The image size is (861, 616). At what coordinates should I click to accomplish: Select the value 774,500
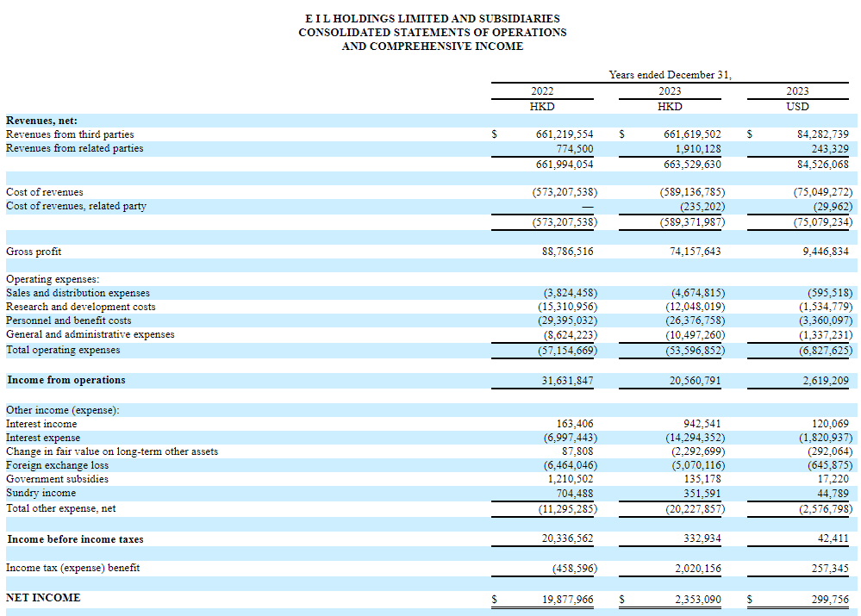pos(575,149)
